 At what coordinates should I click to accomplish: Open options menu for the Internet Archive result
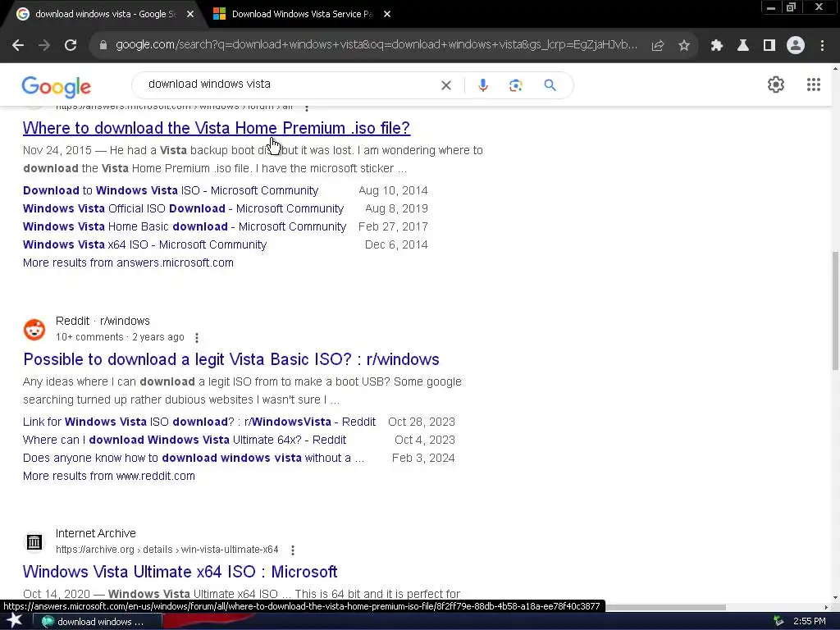tap(293, 550)
